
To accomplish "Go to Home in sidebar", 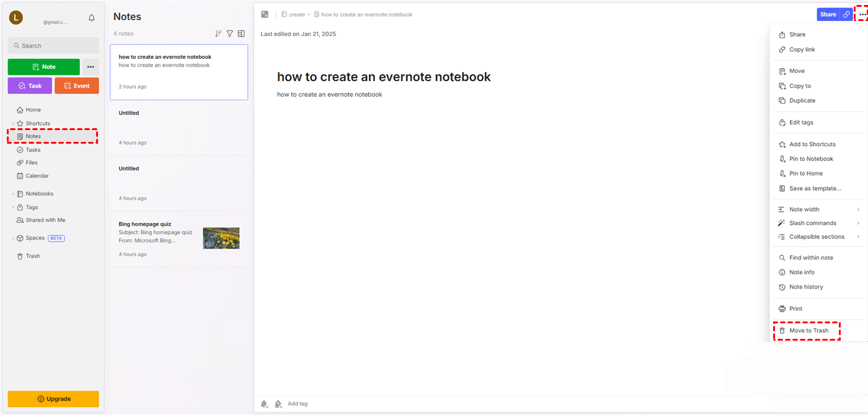I will [33, 110].
